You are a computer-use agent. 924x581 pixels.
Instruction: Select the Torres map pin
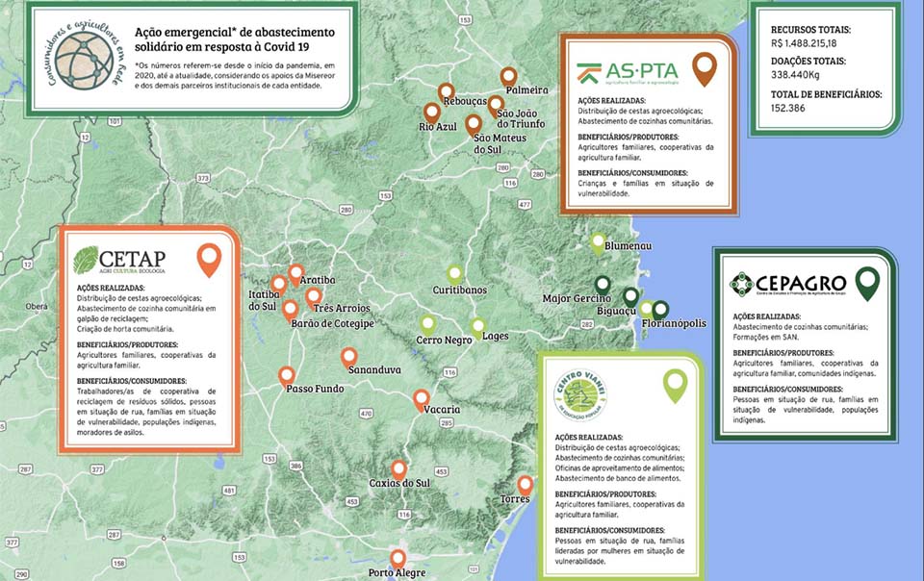(526, 486)
